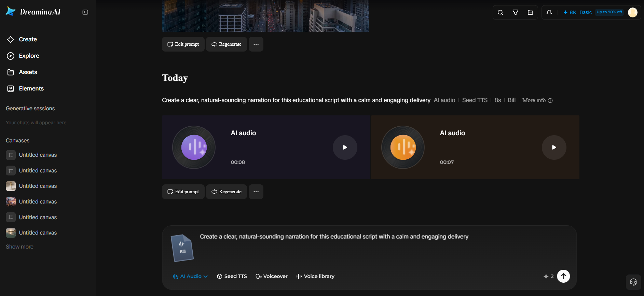This screenshot has height=296, width=644.
Task: Click the Canvases heading
Action: pos(17,141)
